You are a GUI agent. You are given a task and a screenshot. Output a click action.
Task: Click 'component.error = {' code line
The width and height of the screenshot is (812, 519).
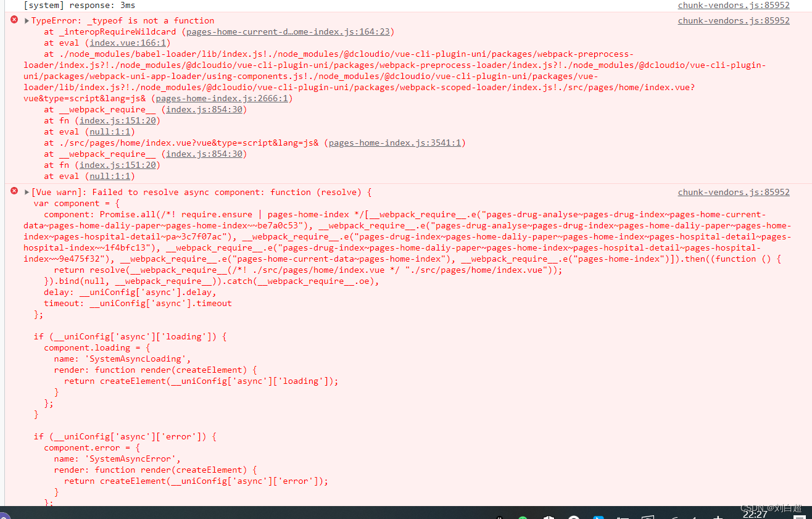pyautogui.click(x=92, y=448)
